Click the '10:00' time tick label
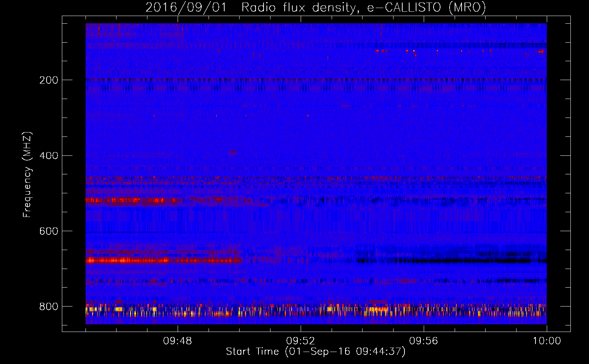This screenshot has width=589, height=364. point(547,341)
